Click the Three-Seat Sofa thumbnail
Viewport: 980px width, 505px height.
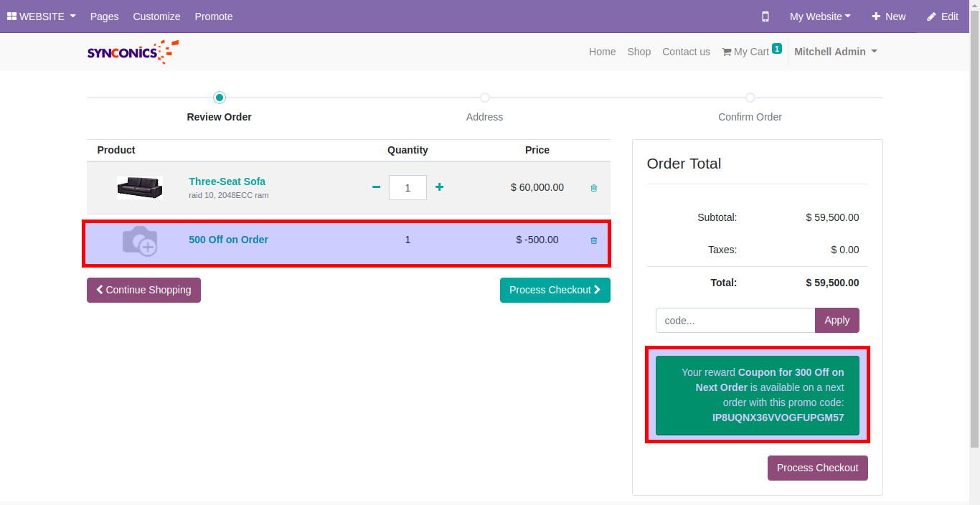tap(140, 187)
